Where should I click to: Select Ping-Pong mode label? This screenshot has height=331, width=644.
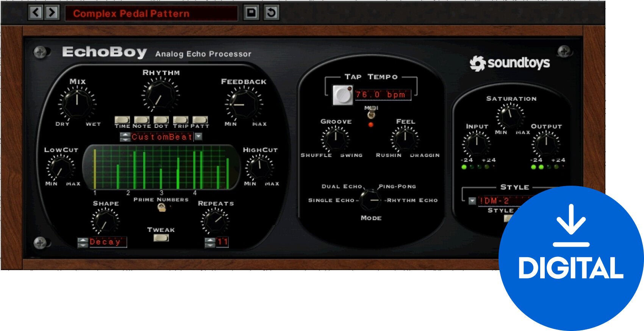pos(397,186)
